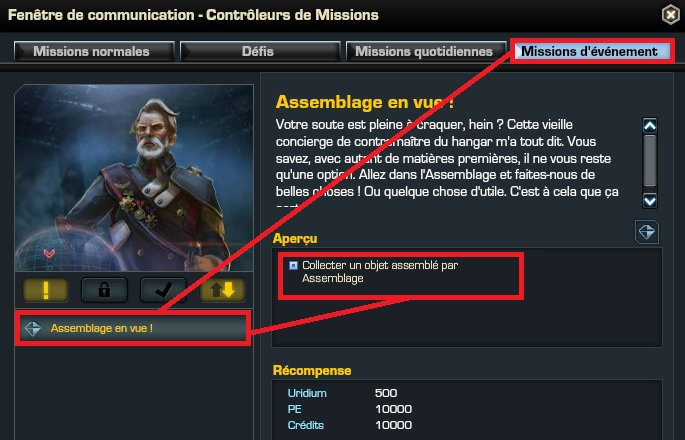Select the Missions d'événement tab
The image size is (685, 440).
[x=592, y=51]
